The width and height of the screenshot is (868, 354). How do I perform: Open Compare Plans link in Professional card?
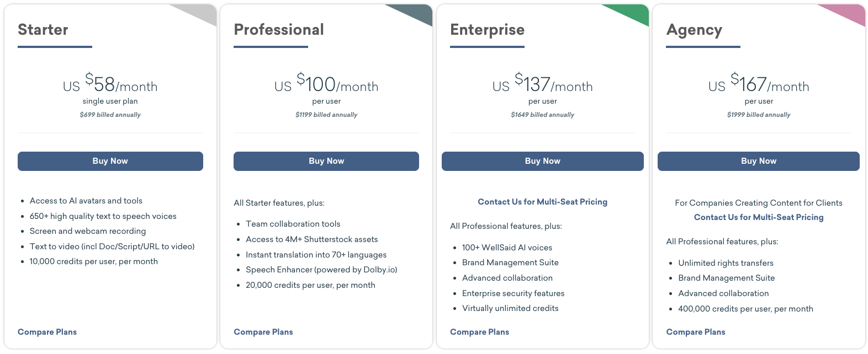263,332
